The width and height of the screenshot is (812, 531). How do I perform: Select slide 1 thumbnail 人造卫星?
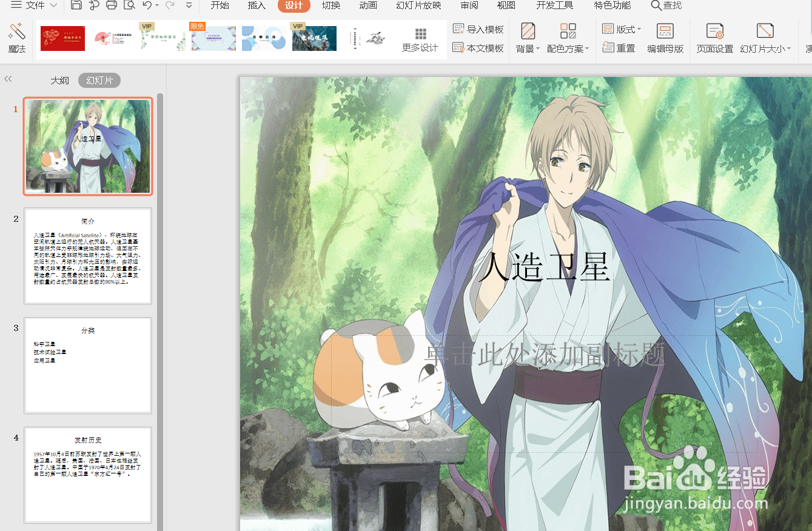click(x=88, y=147)
